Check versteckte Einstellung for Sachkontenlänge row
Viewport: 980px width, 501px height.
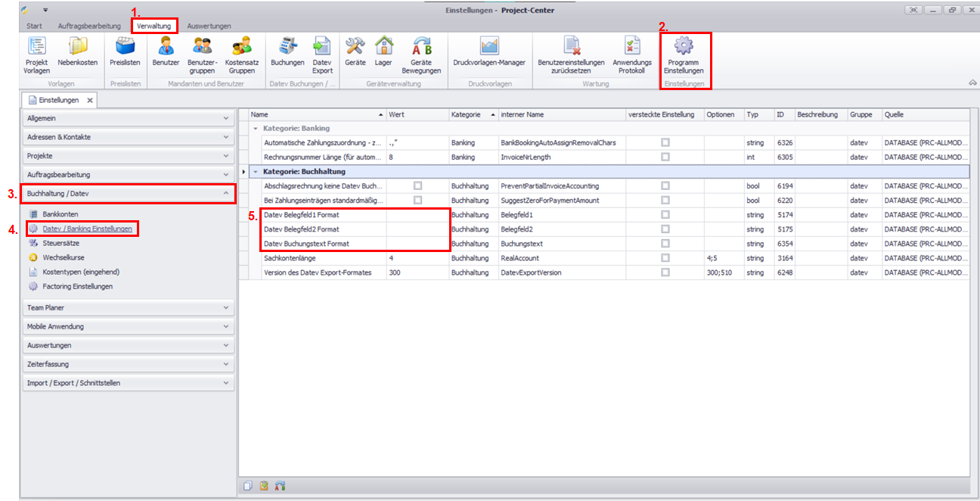tap(665, 258)
